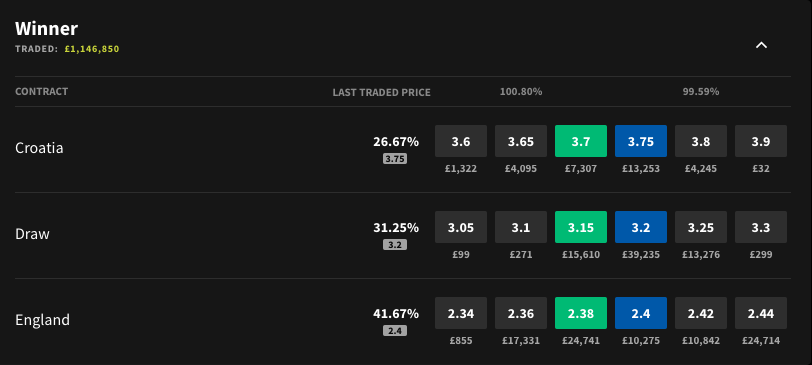Viewport: 812px width, 365px height.
Task: Click Croatia 3.9 price box
Action: click(x=761, y=141)
